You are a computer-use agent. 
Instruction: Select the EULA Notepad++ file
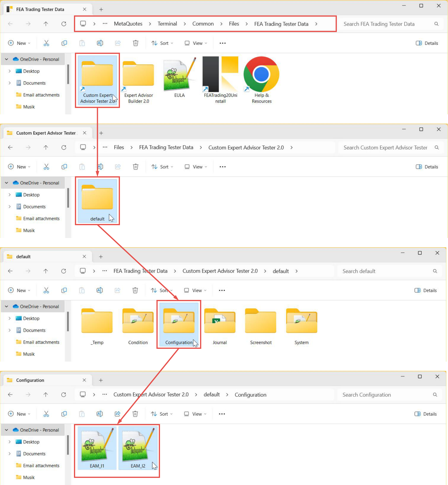[179, 78]
